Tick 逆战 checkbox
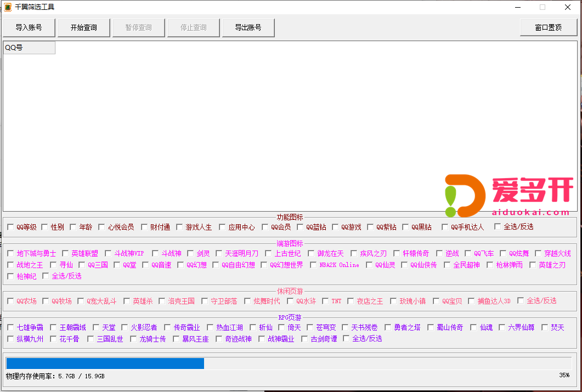 439,253
